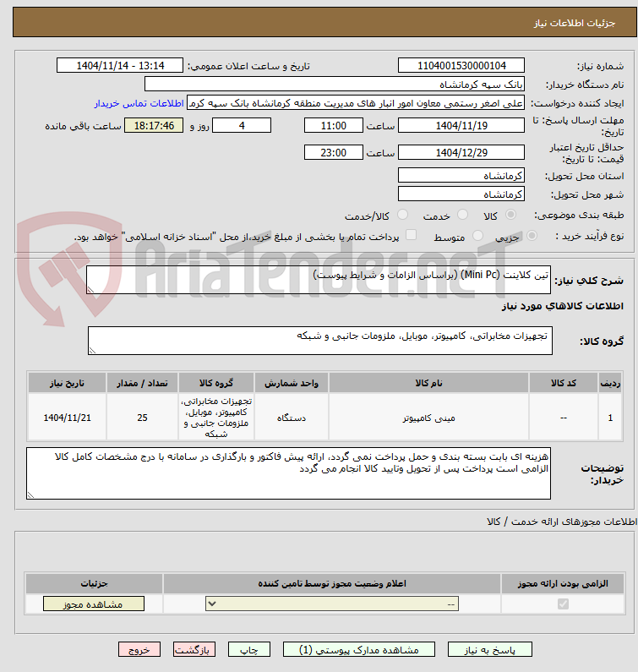Select the کالا/خدمت radio button
This screenshot has height=672, width=638.
tap(402, 215)
